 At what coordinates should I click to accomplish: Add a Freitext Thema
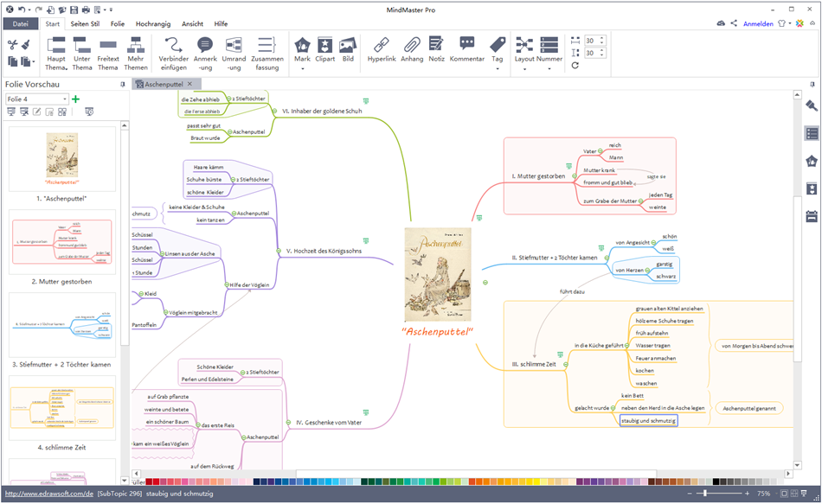click(108, 54)
